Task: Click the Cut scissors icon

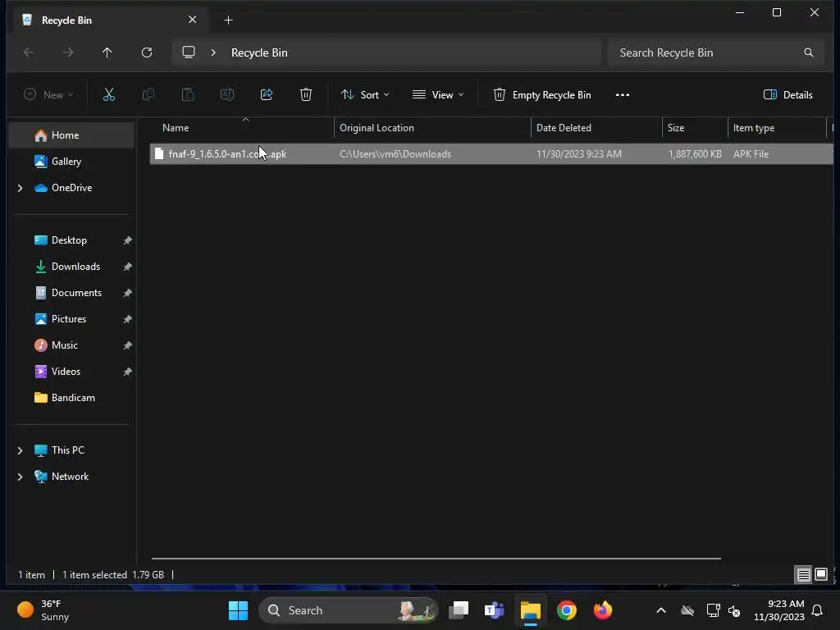Action: tap(109, 95)
